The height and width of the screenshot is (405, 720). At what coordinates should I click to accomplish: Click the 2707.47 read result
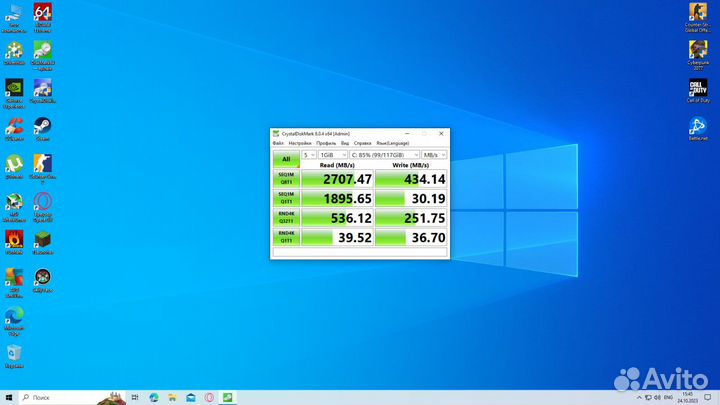pyautogui.click(x=337, y=179)
